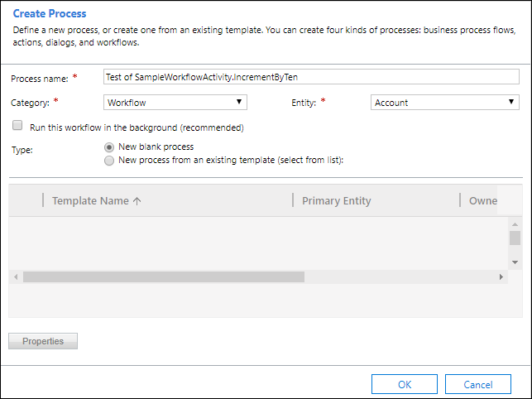Click the horizontal scrollbar left arrow
Image resolution: width=532 pixels, height=399 pixels.
click(17, 277)
